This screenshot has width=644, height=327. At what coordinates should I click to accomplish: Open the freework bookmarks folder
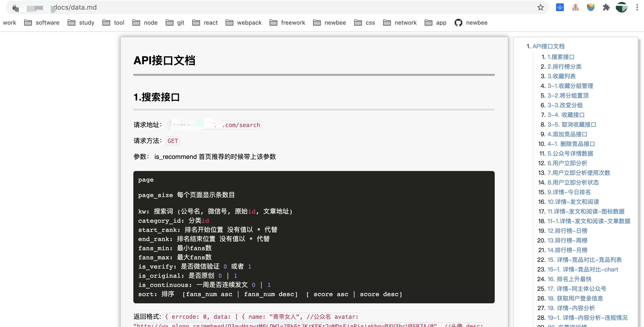click(x=287, y=23)
